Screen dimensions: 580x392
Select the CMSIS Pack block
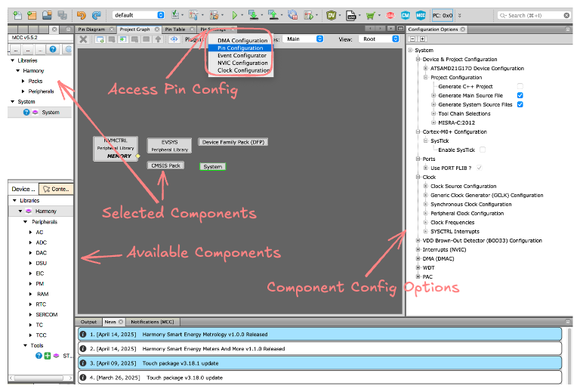165,165
